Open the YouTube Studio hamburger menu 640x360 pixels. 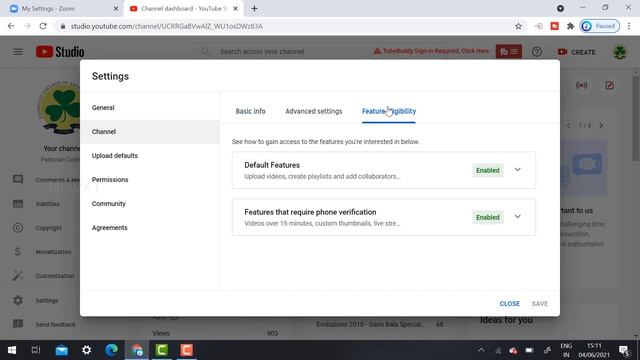18,52
